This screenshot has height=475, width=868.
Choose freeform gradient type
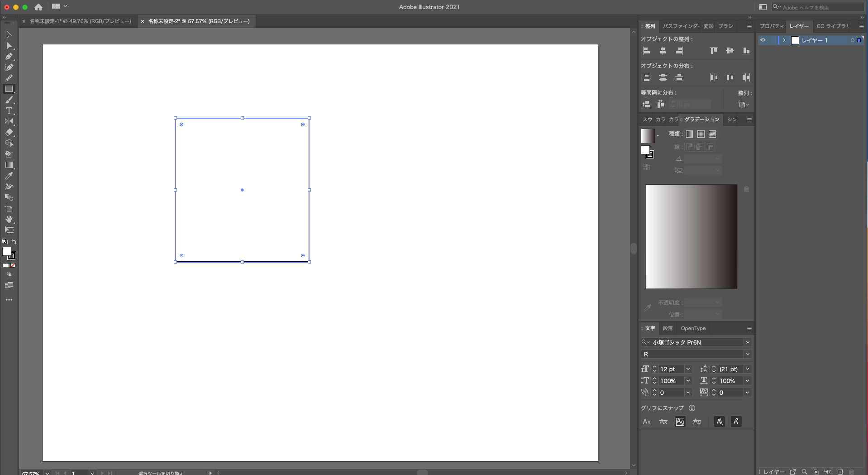tap(712, 134)
